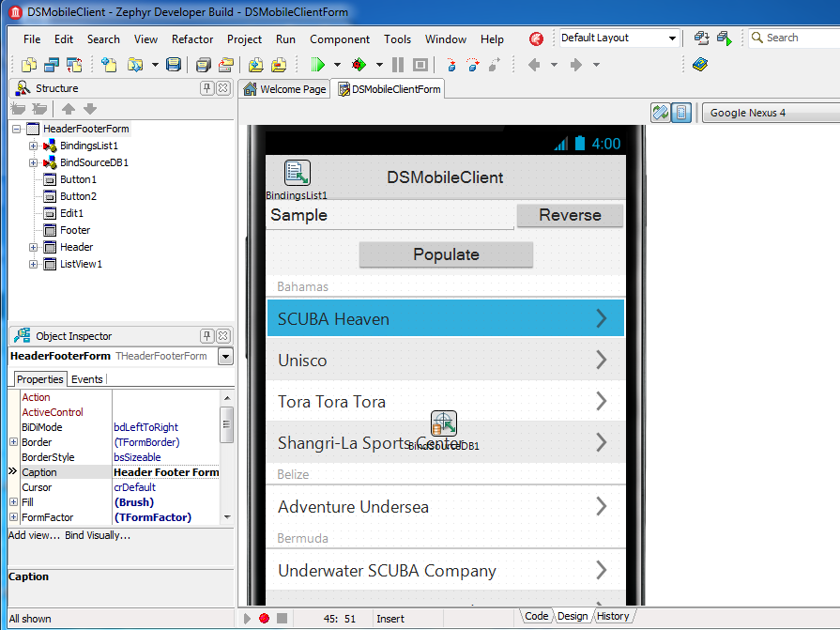The height and width of the screenshot is (630, 840).
Task: Pin the Object Inspector panel
Action: (x=207, y=336)
